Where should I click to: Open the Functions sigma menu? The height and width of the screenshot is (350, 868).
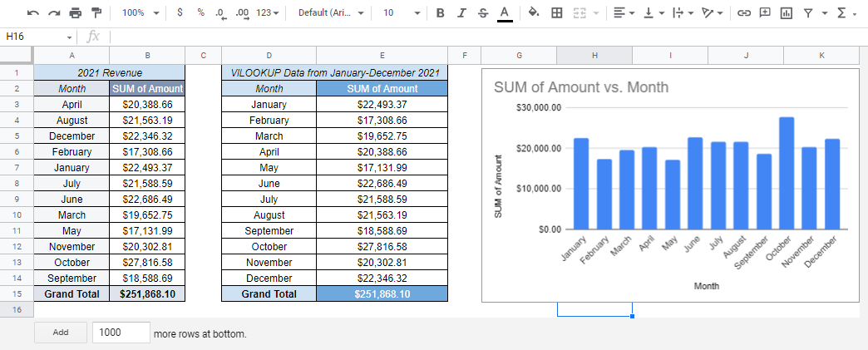846,13
